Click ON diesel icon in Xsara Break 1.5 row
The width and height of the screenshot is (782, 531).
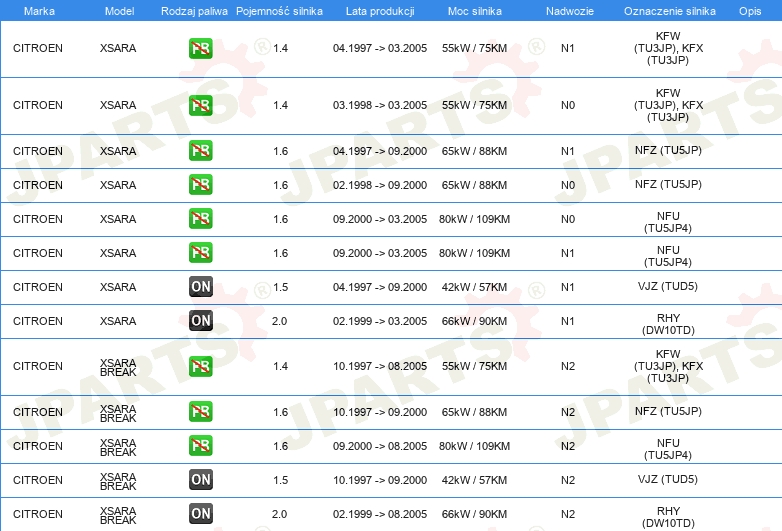[200, 480]
